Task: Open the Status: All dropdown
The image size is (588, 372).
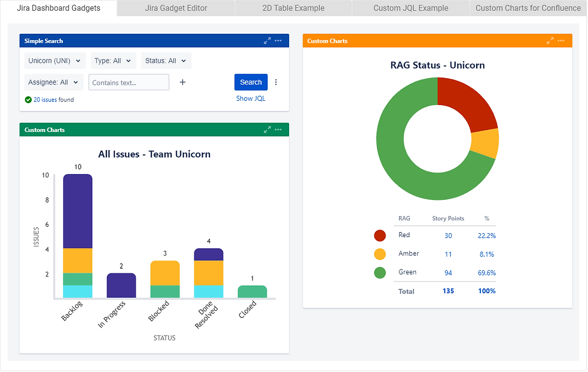Action: click(x=166, y=61)
